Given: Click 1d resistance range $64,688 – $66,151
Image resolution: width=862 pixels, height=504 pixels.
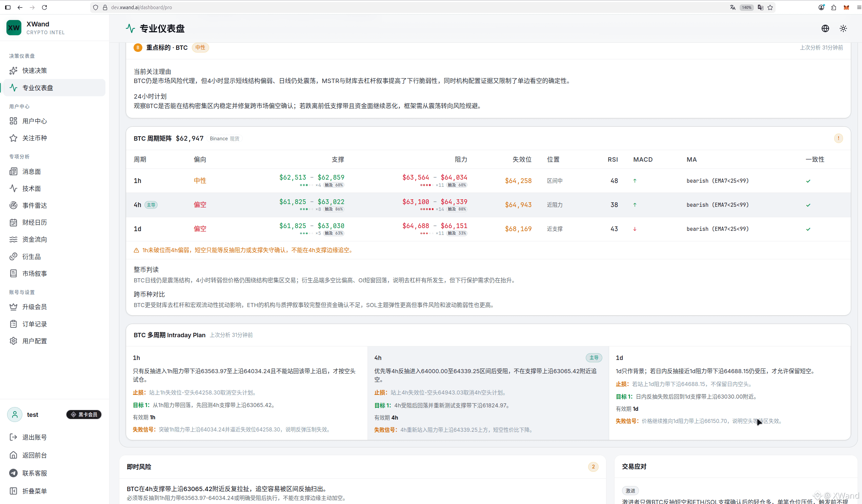Looking at the screenshot, I should (435, 226).
